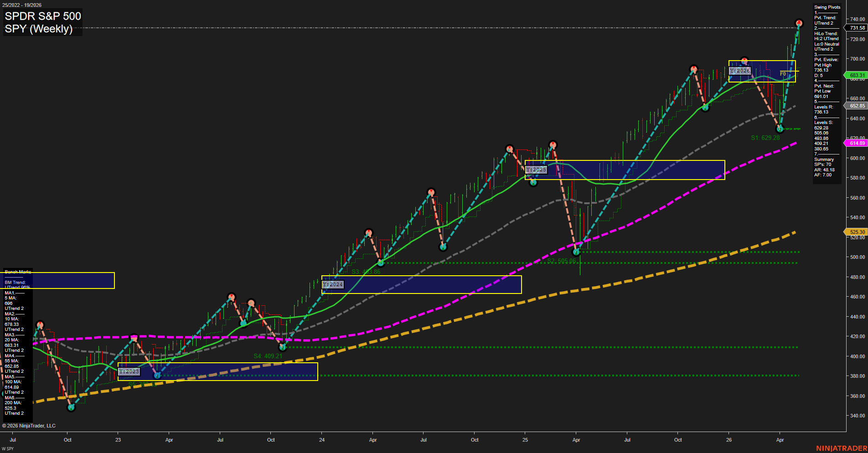
Task: Click the AR: 48.18 summary value
Action: coord(824,170)
